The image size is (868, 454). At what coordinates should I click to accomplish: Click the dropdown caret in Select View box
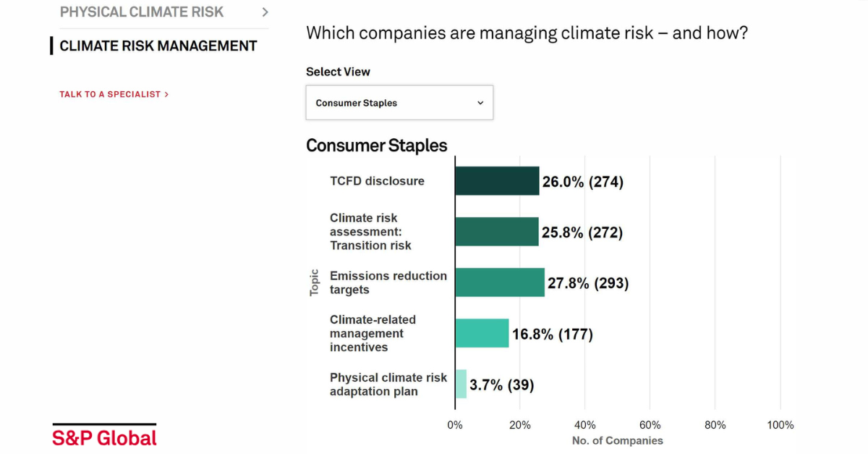click(480, 103)
